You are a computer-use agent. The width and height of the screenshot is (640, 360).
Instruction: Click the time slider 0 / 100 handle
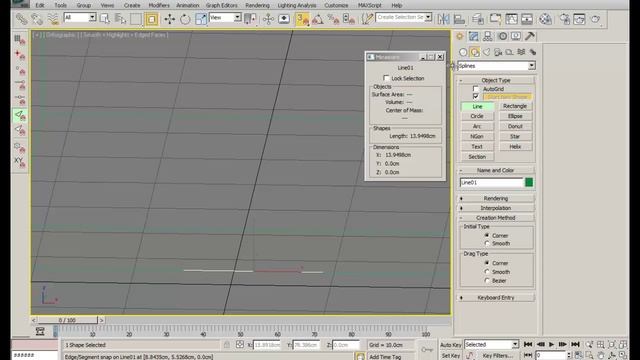click(x=68, y=320)
